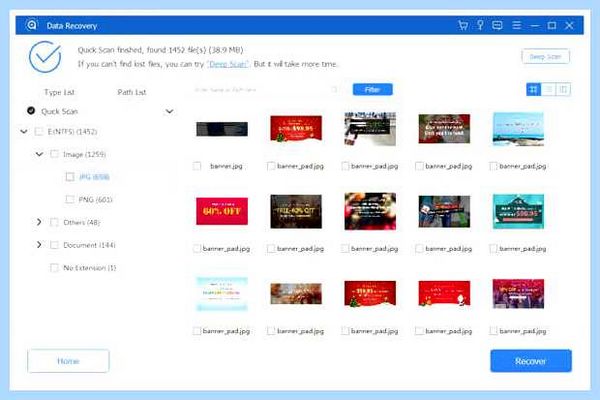This screenshot has width=600, height=400.
Task: Select the dark banner.jpg thumbnail
Action: tap(222, 129)
